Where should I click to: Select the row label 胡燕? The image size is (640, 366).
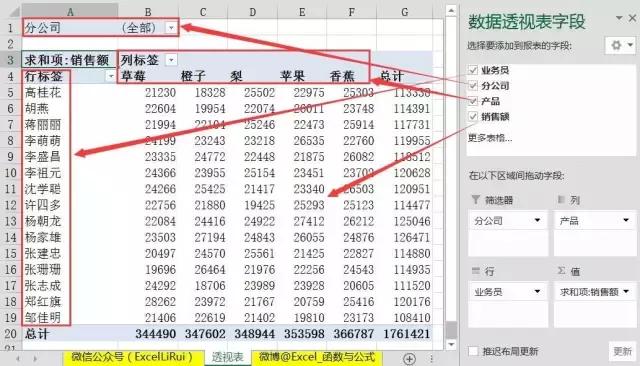(37, 109)
